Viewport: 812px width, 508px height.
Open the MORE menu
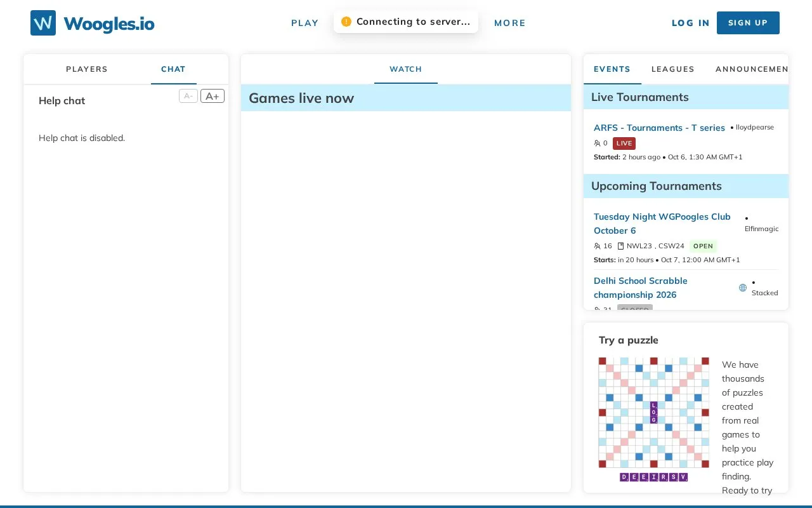pyautogui.click(x=510, y=23)
